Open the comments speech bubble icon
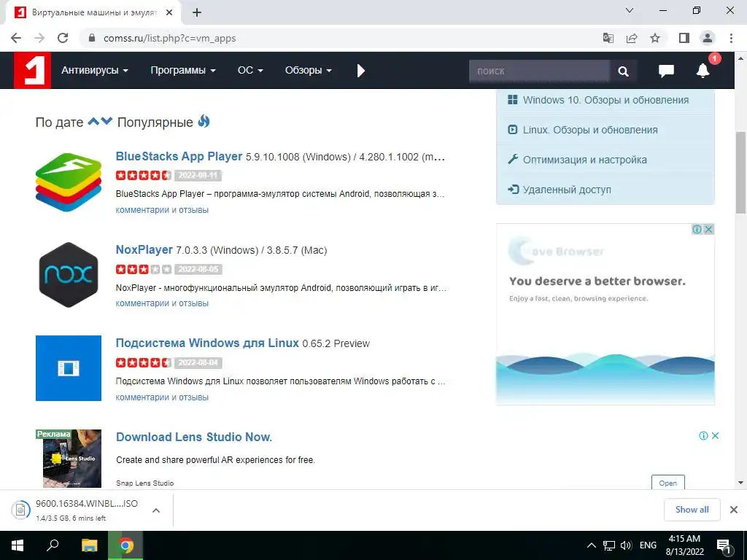 tap(666, 71)
